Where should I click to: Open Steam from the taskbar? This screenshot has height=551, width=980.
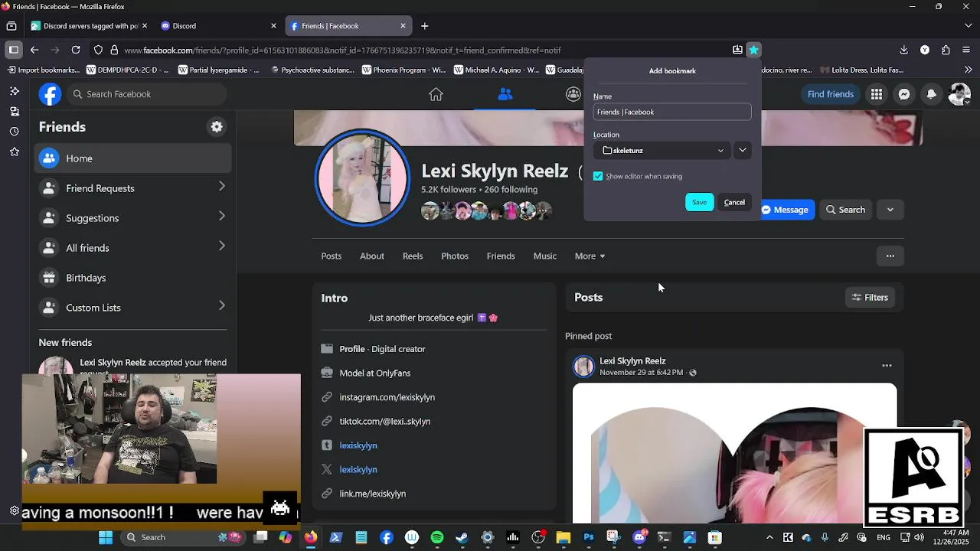[462, 537]
